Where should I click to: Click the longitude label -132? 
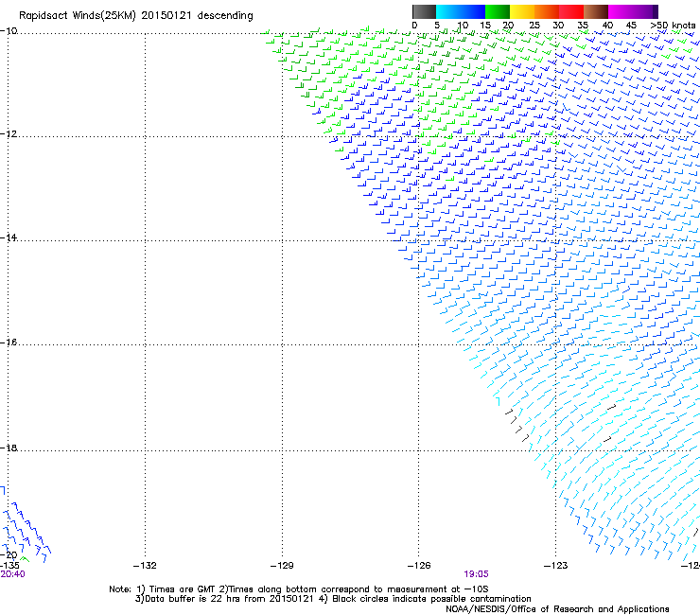(x=145, y=566)
